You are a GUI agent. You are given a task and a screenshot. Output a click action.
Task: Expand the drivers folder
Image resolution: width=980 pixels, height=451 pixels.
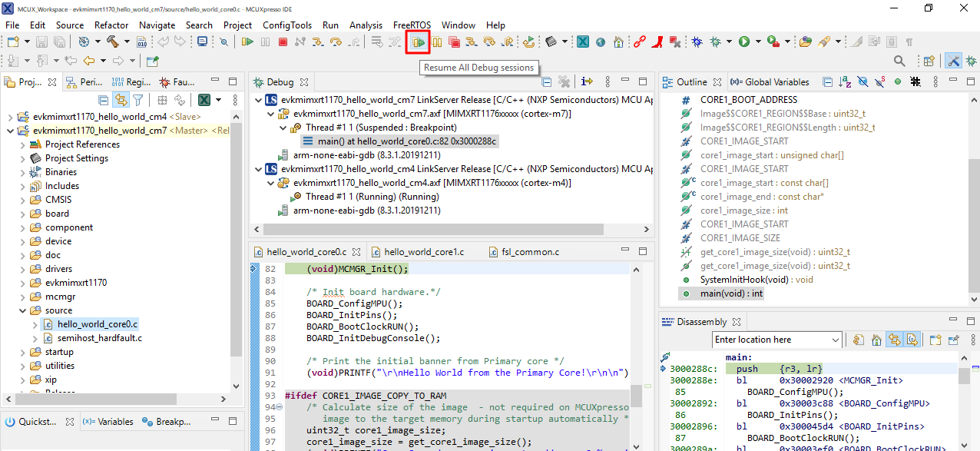23,269
